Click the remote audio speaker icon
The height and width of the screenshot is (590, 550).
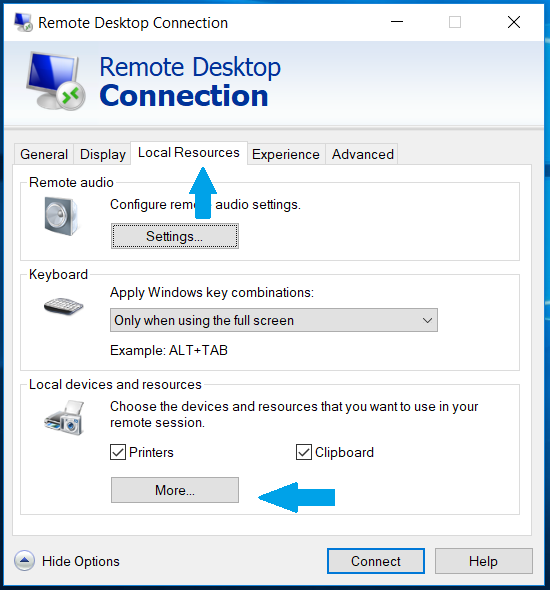click(x=61, y=216)
